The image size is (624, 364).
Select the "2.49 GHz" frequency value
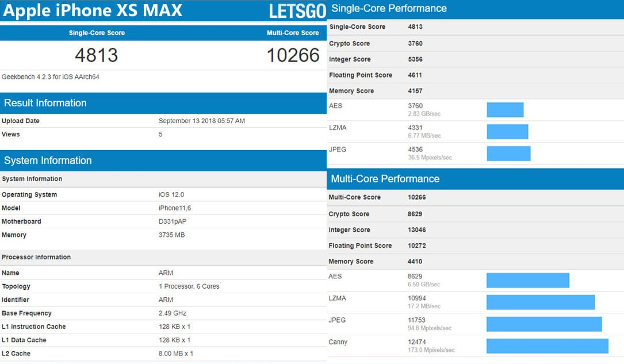pos(173,313)
